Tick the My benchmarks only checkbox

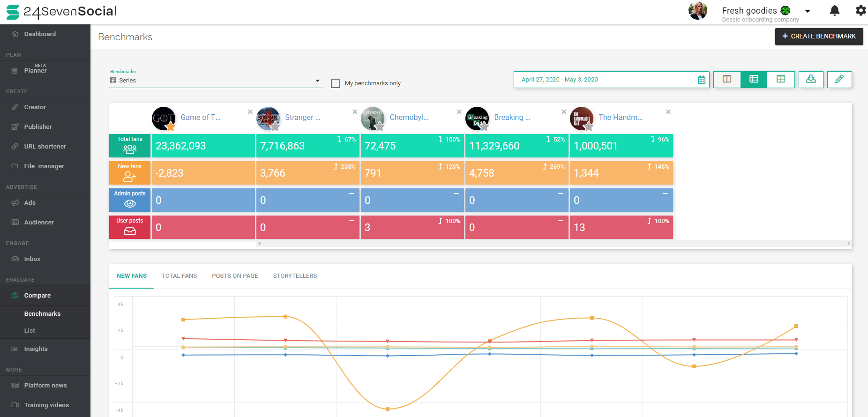point(336,83)
